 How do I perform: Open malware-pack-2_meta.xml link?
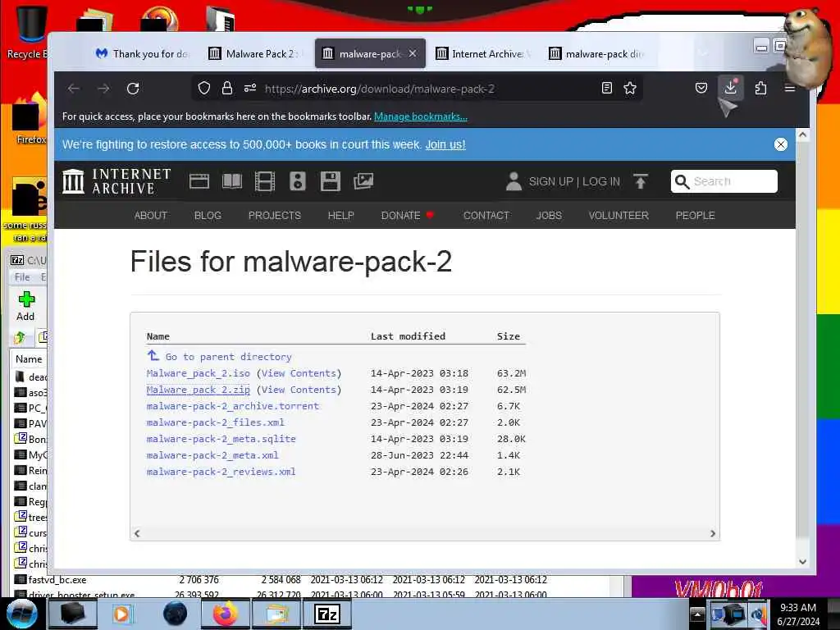(212, 455)
